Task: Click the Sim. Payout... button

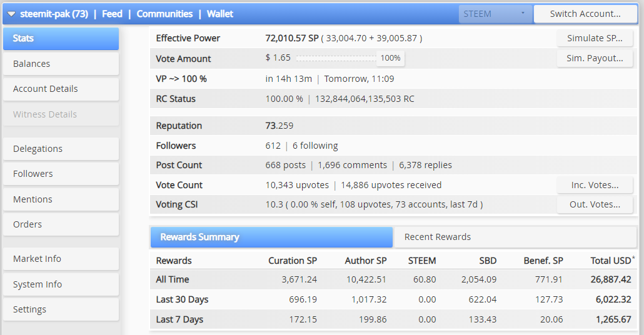Action: tap(595, 58)
